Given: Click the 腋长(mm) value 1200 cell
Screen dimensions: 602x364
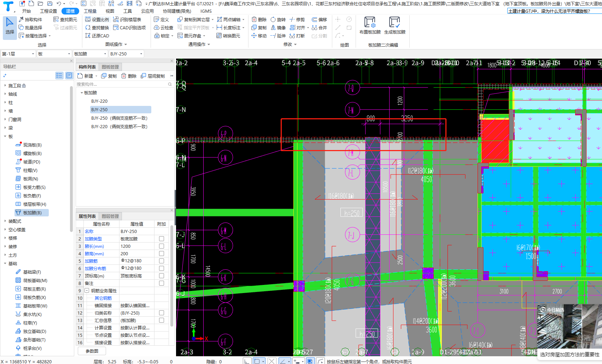Looking at the screenshot, I should pos(136,246).
